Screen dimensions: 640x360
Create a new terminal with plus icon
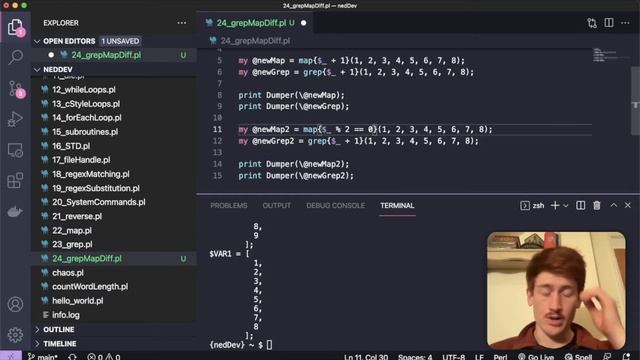coord(555,205)
